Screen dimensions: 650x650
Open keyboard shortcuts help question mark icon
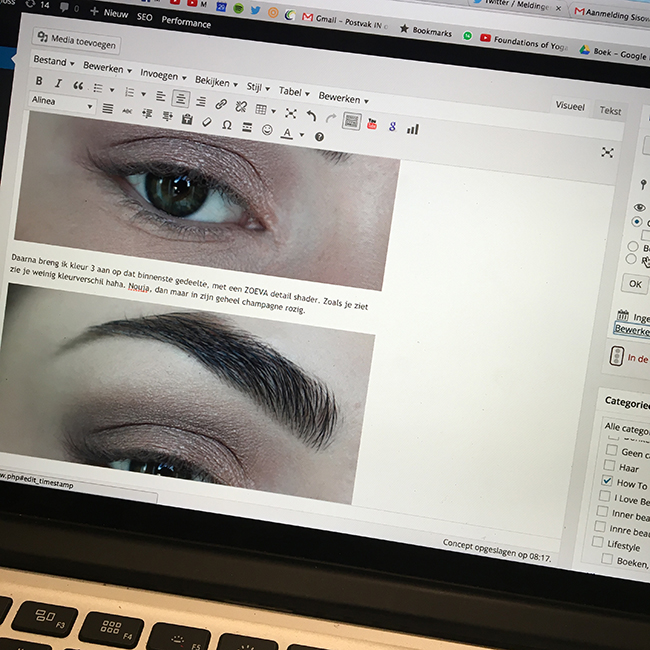319,137
